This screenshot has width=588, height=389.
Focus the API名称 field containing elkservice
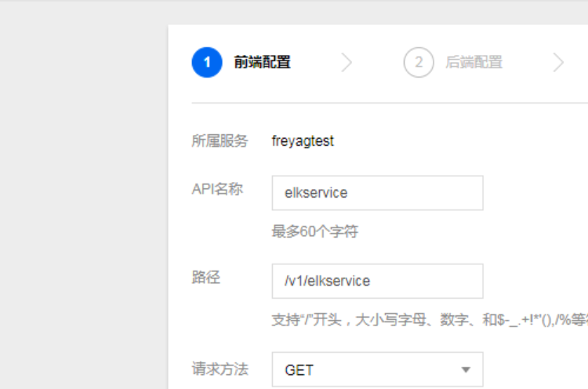click(x=376, y=193)
